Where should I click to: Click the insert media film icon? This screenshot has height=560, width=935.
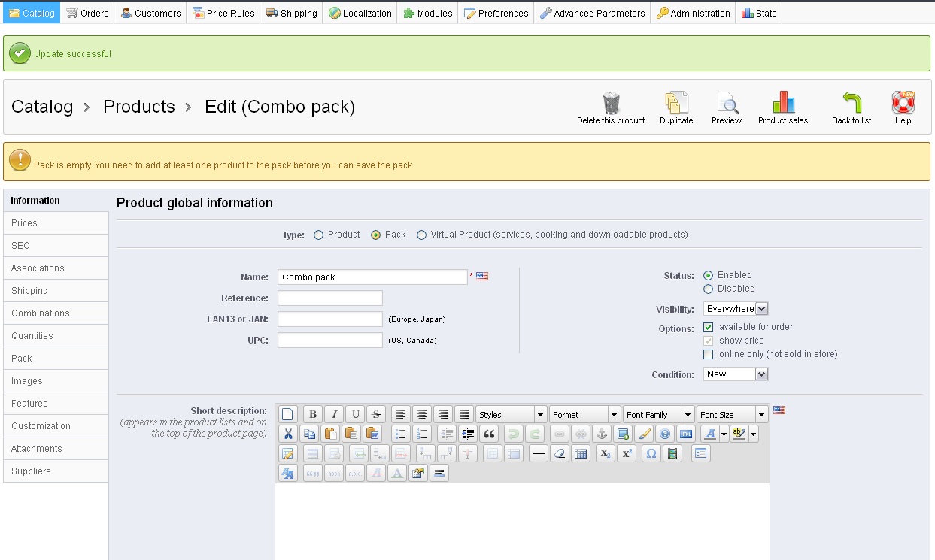pos(672,453)
